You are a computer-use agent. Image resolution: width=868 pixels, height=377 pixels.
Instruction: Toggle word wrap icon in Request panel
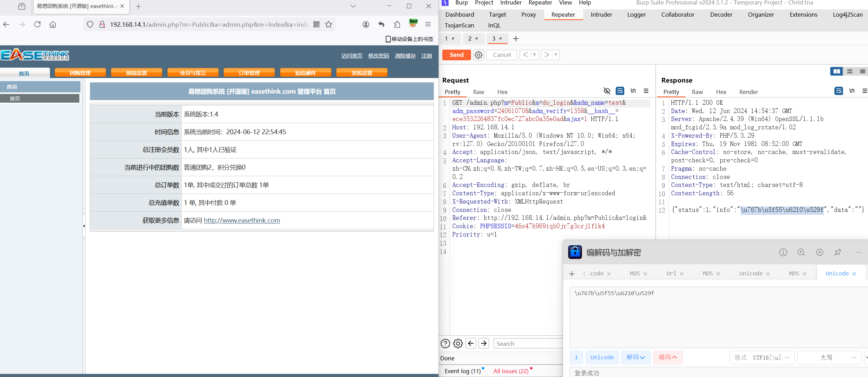tap(620, 91)
